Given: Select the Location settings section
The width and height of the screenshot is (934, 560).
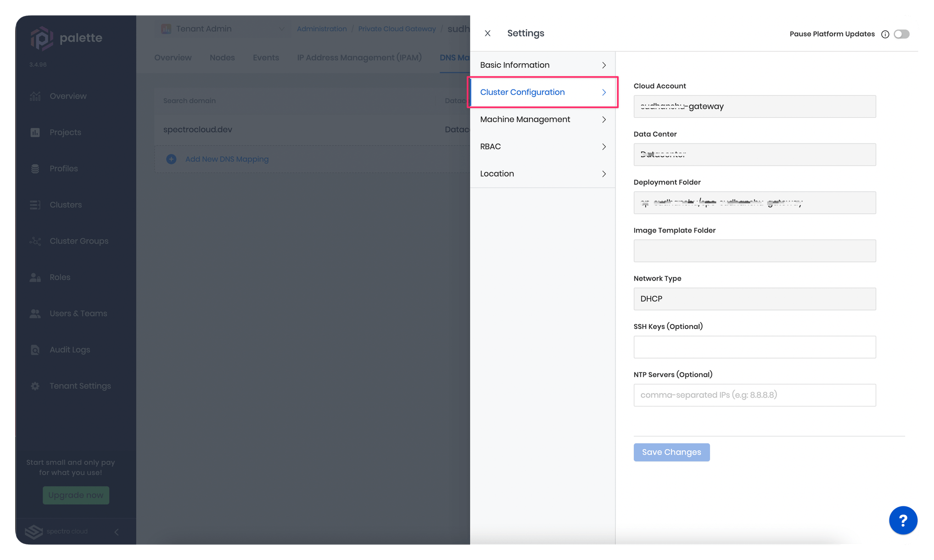Looking at the screenshot, I should tap(543, 174).
